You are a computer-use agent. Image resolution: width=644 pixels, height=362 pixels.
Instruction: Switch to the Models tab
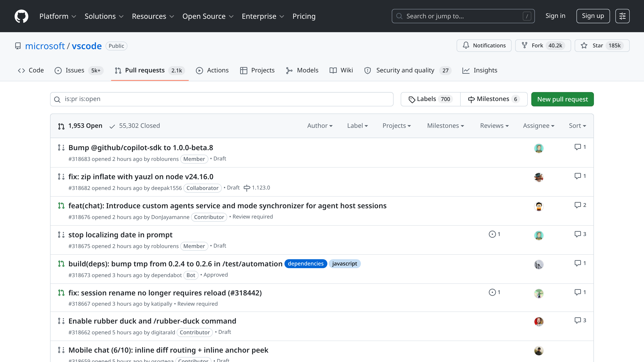[302, 70]
